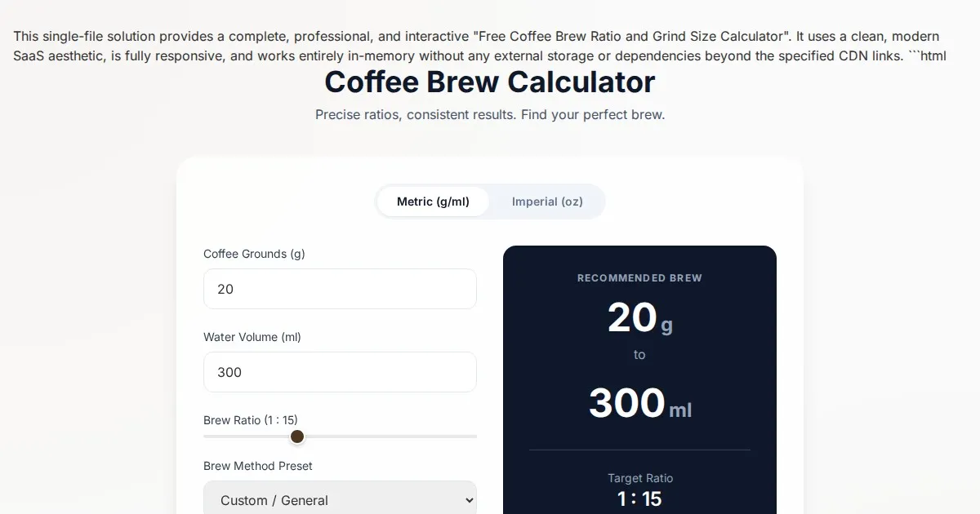This screenshot has height=514, width=980.
Task: Click the Water Volume (ml) label
Action: pyautogui.click(x=252, y=337)
